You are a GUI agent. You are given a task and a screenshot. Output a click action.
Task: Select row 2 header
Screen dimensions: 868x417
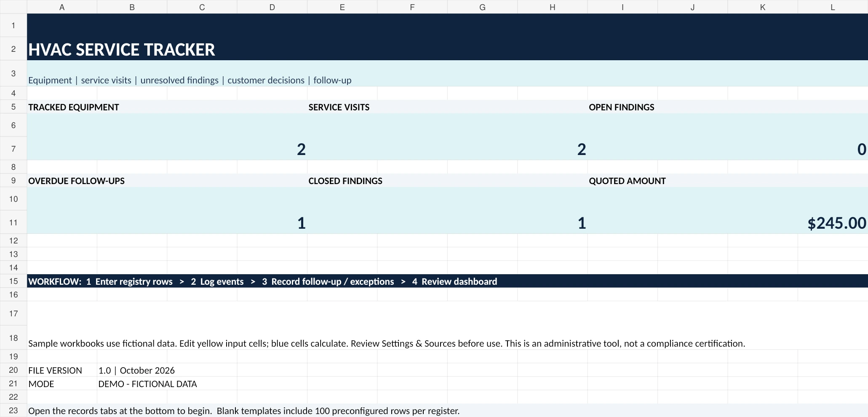coord(13,49)
